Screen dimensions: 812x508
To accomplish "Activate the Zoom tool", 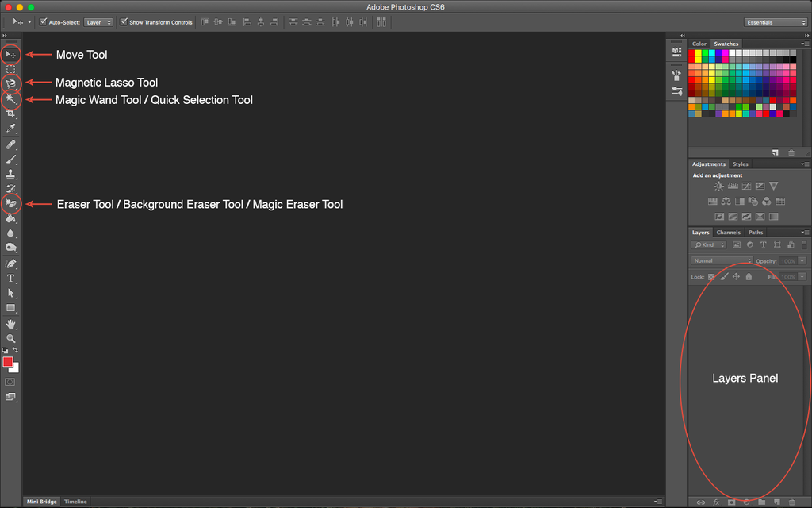I will [x=11, y=338].
